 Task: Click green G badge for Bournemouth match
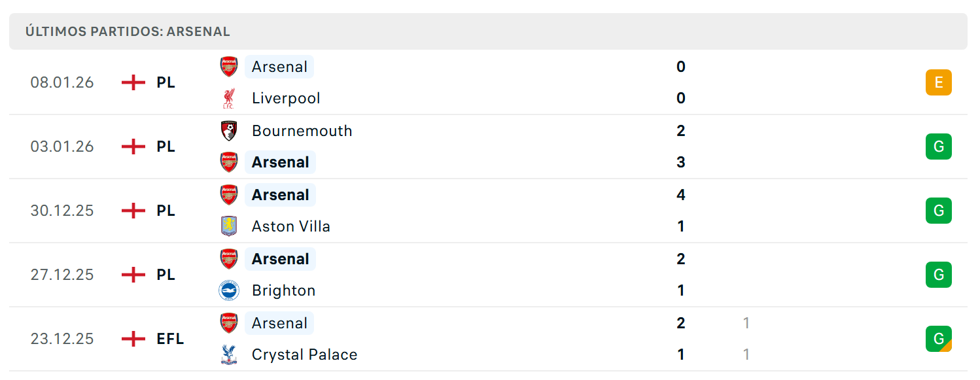[x=939, y=147]
